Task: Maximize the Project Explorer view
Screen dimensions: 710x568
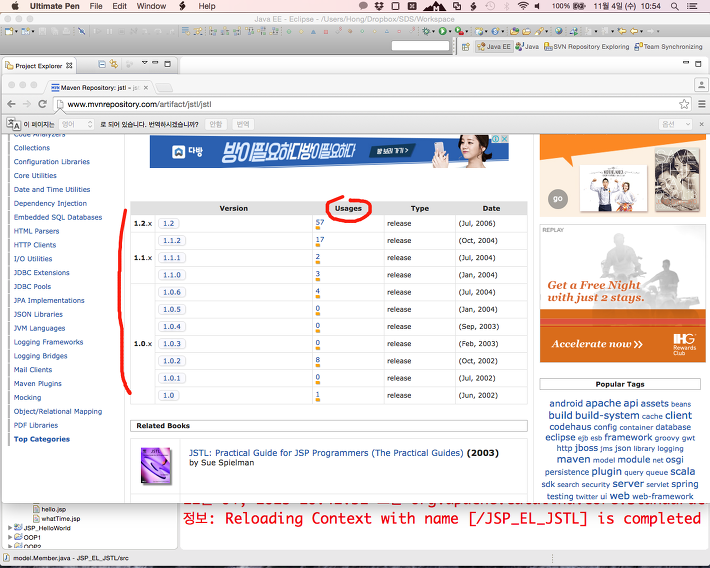Action: coord(168,64)
